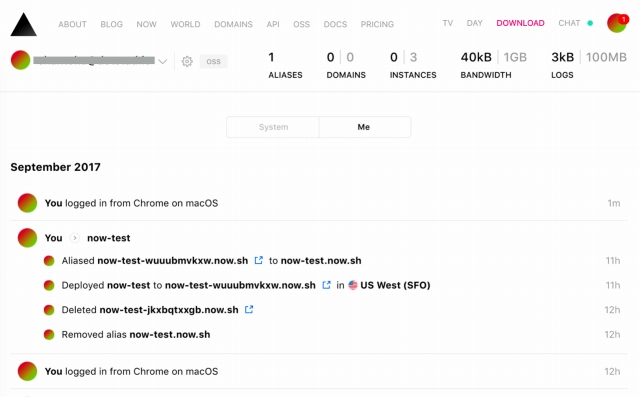The width and height of the screenshot is (640, 397).
Task: Open account settings gear icon
Action: (x=187, y=61)
